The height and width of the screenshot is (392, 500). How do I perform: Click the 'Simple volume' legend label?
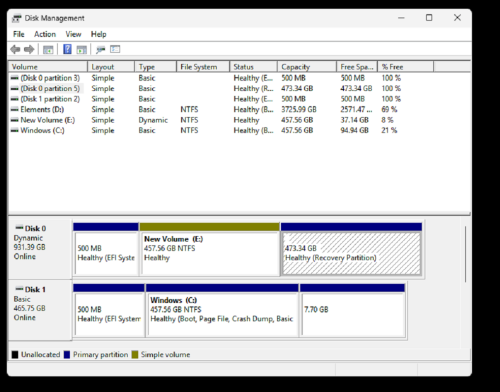click(x=165, y=355)
